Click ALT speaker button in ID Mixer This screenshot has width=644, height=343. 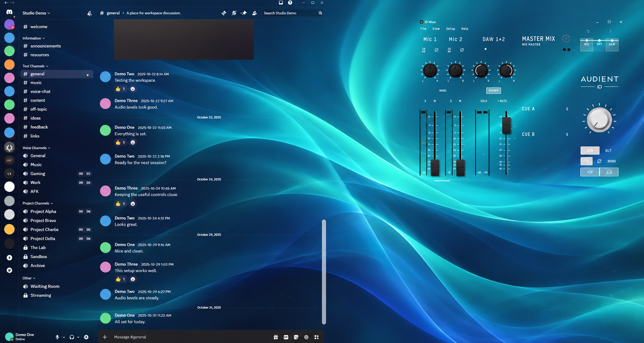pos(608,151)
